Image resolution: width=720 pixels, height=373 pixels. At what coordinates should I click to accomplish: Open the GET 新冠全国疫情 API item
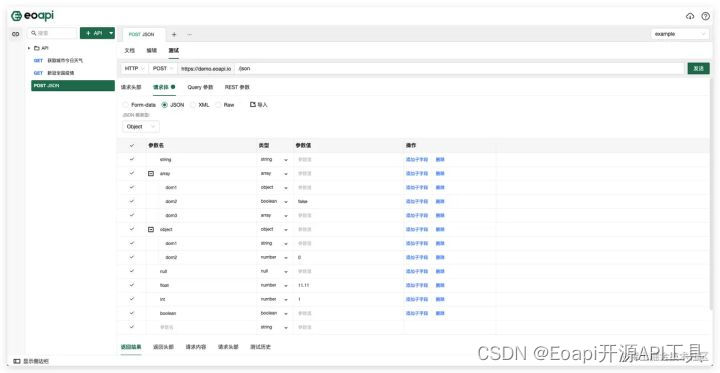73,73
